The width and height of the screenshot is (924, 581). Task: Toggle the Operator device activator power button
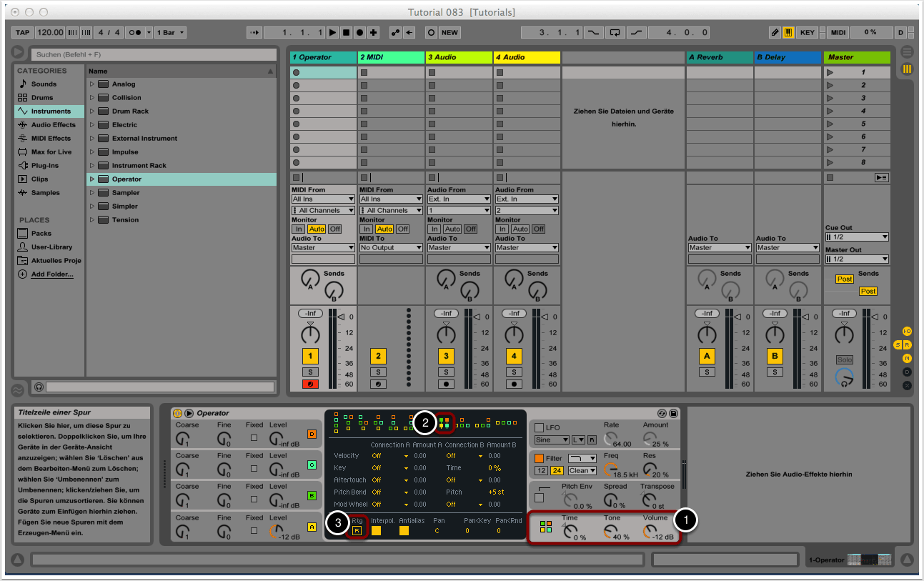(x=177, y=413)
